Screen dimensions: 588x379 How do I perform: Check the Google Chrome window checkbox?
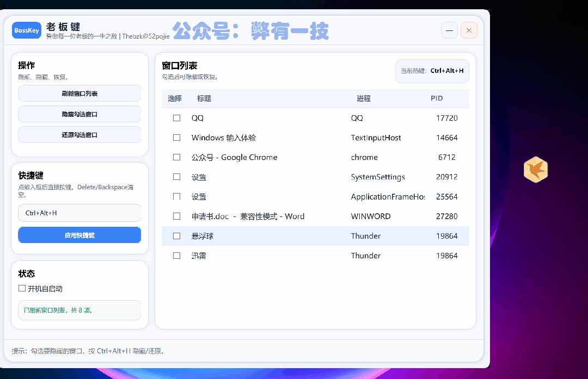(176, 157)
